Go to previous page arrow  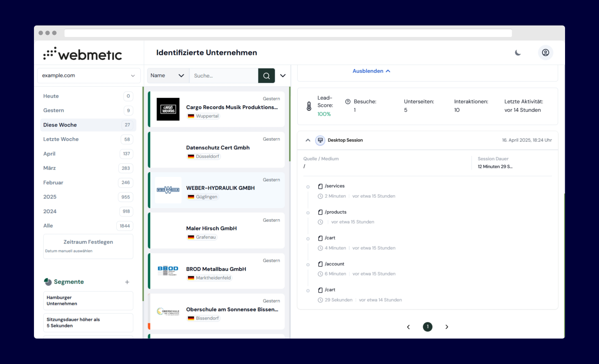408,327
